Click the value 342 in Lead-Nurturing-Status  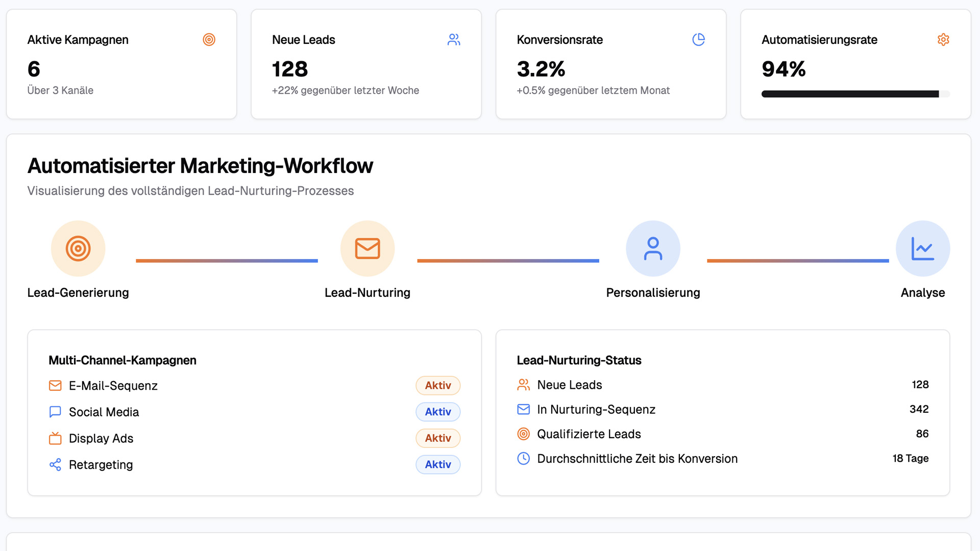click(x=919, y=409)
